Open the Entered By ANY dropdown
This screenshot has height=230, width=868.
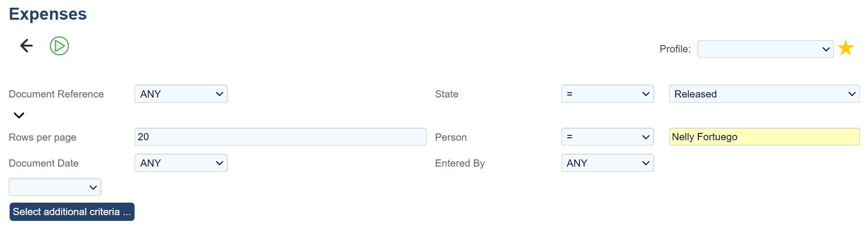point(607,163)
